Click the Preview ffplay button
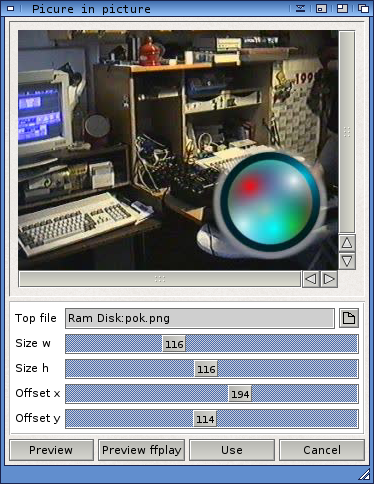This screenshot has height=484, width=374. tap(141, 450)
